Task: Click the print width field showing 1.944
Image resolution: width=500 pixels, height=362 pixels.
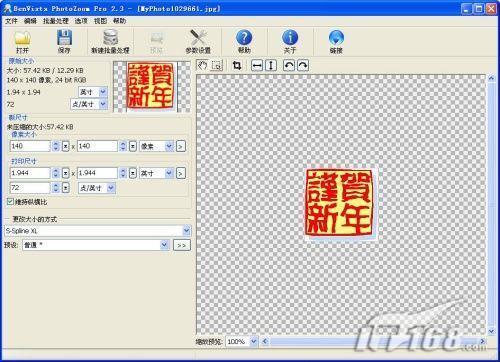Action: click(x=30, y=173)
